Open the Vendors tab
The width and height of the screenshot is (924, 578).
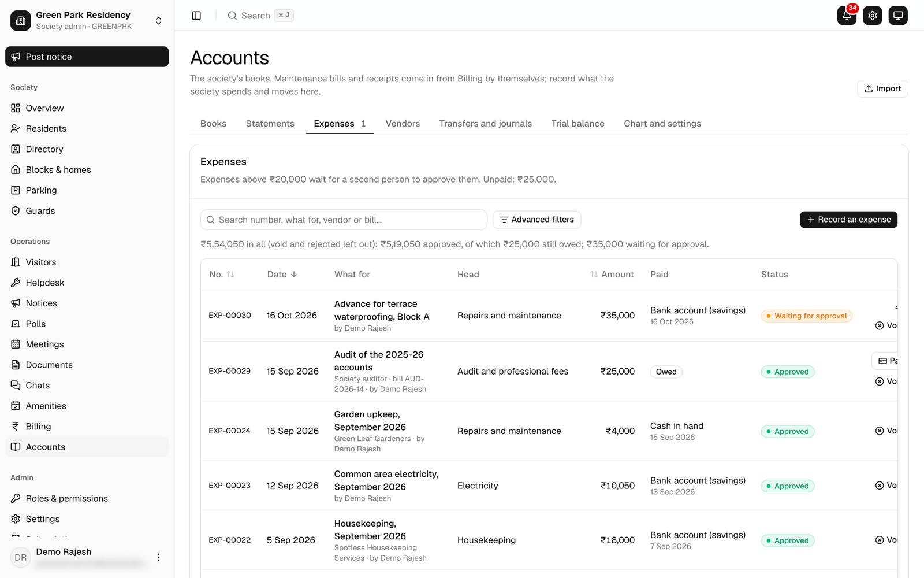click(403, 124)
